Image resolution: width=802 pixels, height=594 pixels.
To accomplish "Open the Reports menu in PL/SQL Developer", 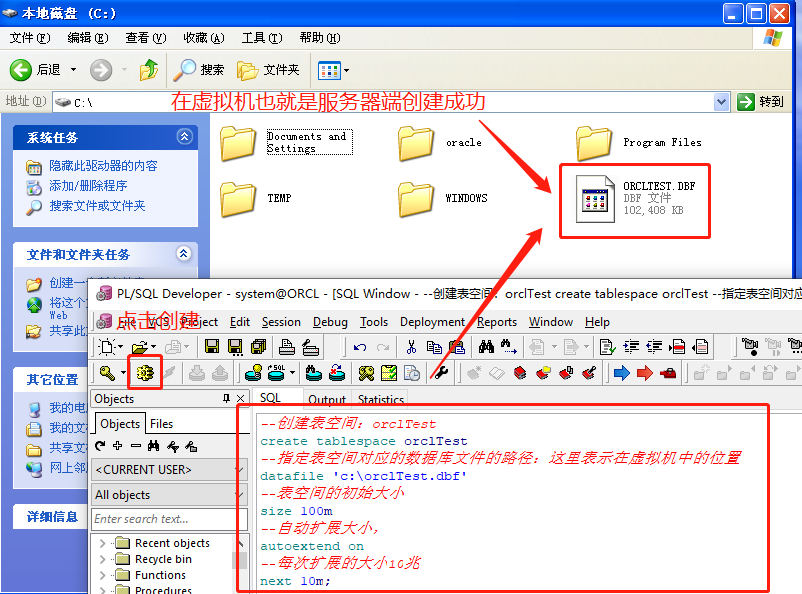I will (x=497, y=322).
